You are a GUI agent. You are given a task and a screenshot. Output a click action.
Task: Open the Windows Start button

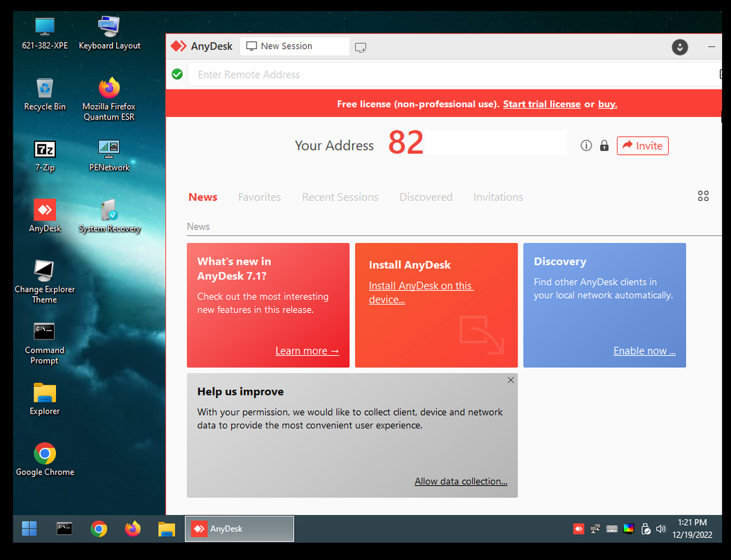point(29,528)
